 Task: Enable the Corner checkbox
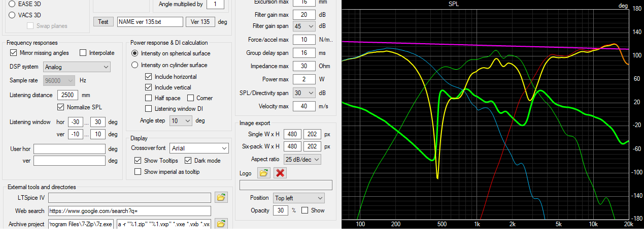(200, 98)
